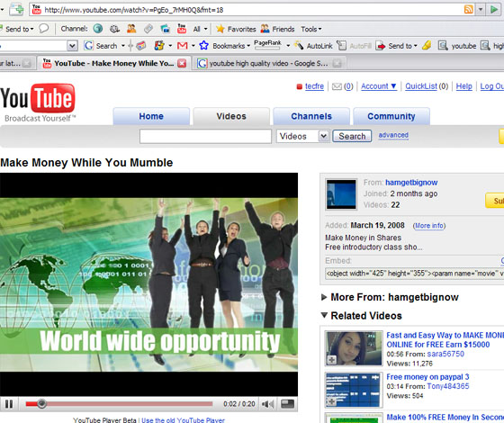
Task: Open the All channels dropdown
Action: click(200, 29)
